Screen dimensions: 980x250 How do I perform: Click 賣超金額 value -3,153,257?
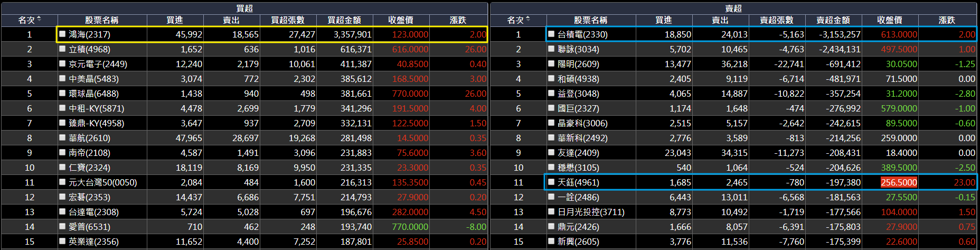point(840,34)
